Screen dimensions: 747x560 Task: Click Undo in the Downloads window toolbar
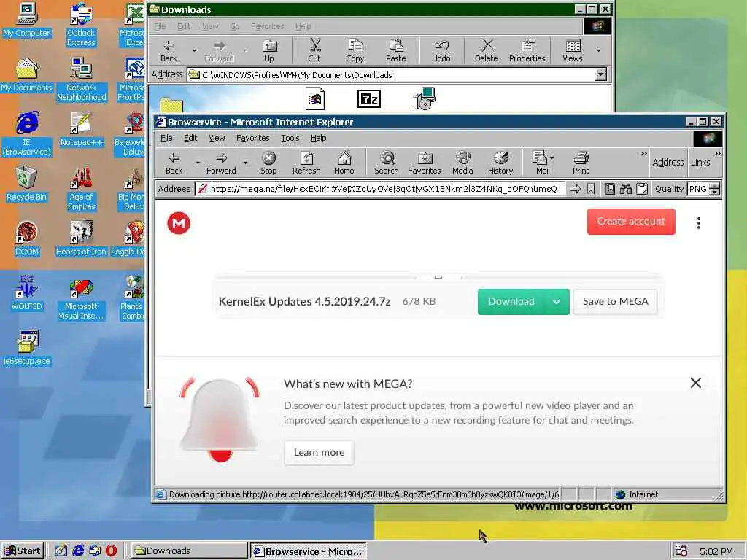pos(441,50)
